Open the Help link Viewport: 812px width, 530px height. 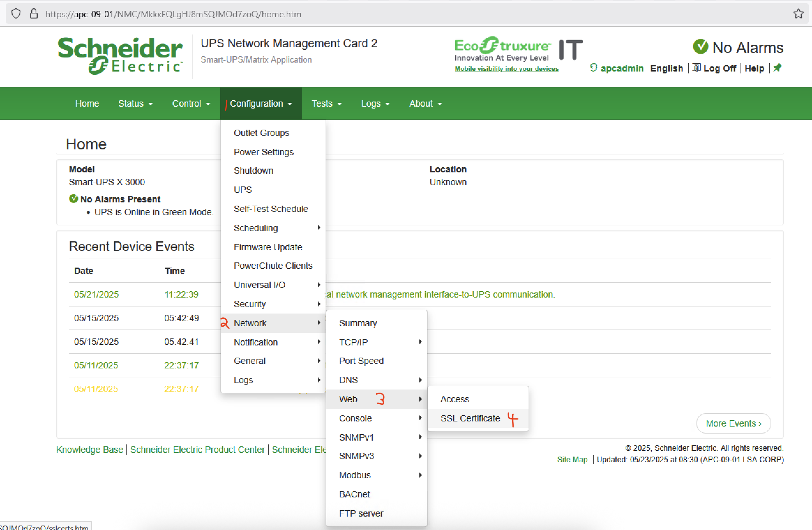click(754, 68)
